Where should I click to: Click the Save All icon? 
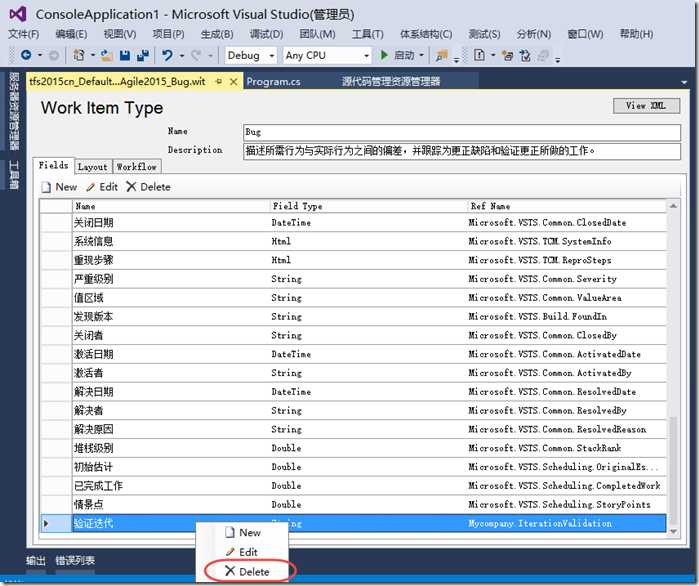click(143, 55)
